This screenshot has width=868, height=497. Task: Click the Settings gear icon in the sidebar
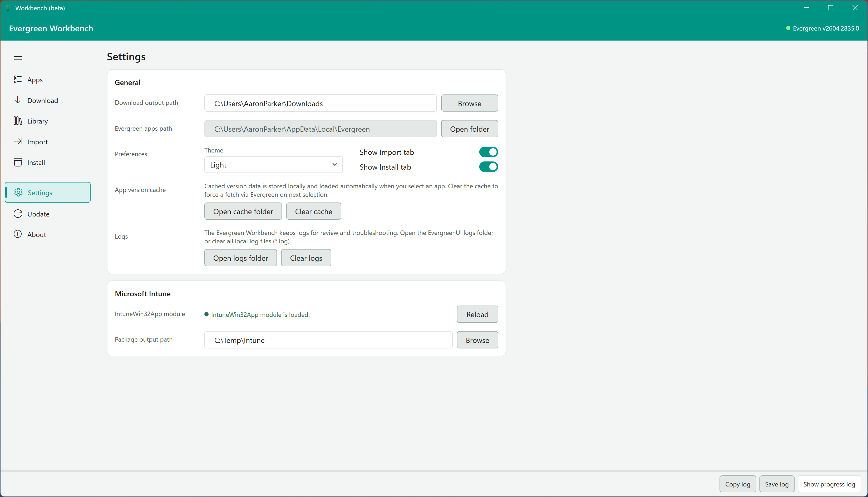(x=18, y=193)
